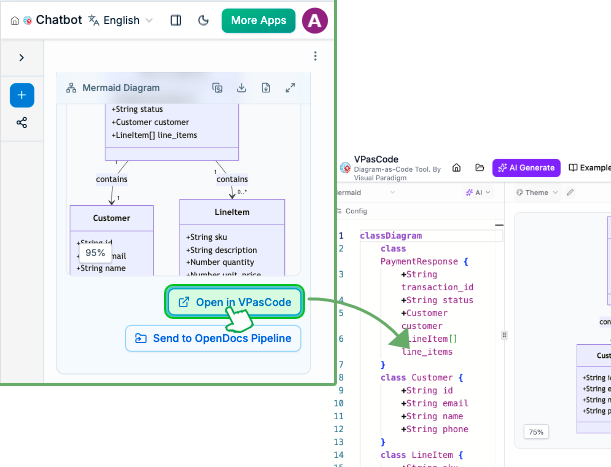Click the left 'contains' relationship label
611x467 pixels.
click(x=111, y=179)
